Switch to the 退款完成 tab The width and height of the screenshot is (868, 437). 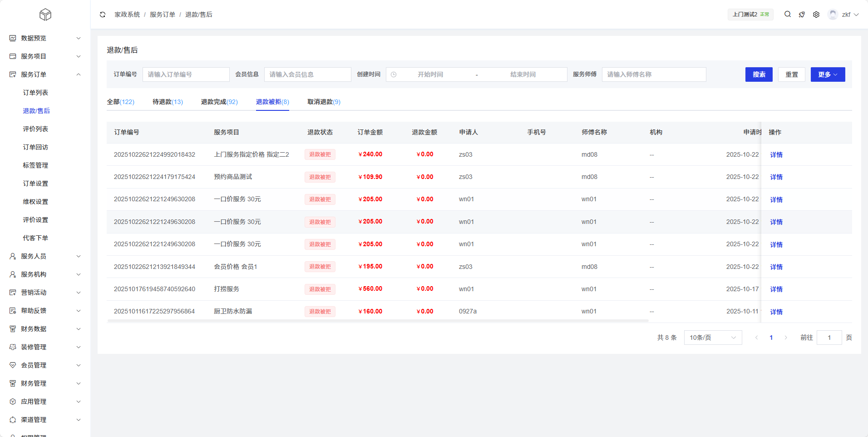coord(219,102)
